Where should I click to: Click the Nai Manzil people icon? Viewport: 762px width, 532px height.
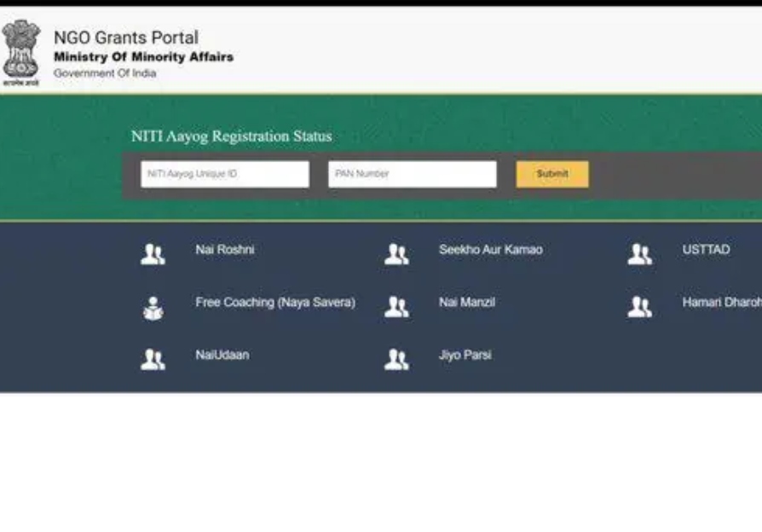[x=396, y=307]
